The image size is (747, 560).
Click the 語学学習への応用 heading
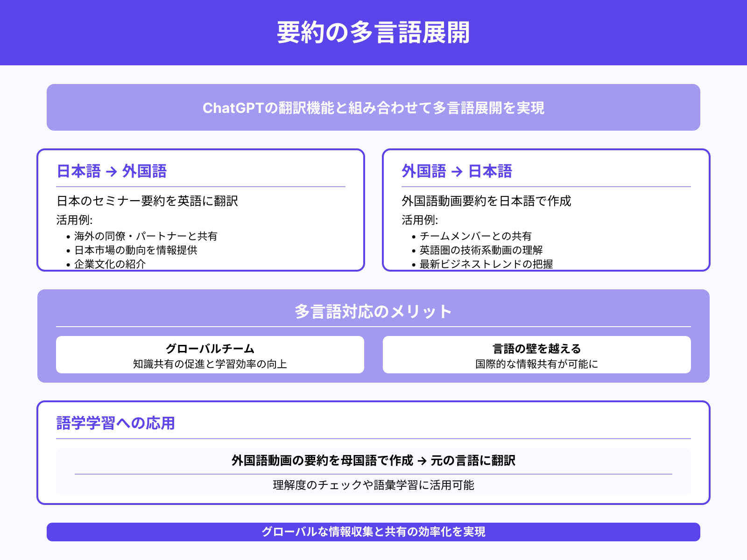(114, 423)
